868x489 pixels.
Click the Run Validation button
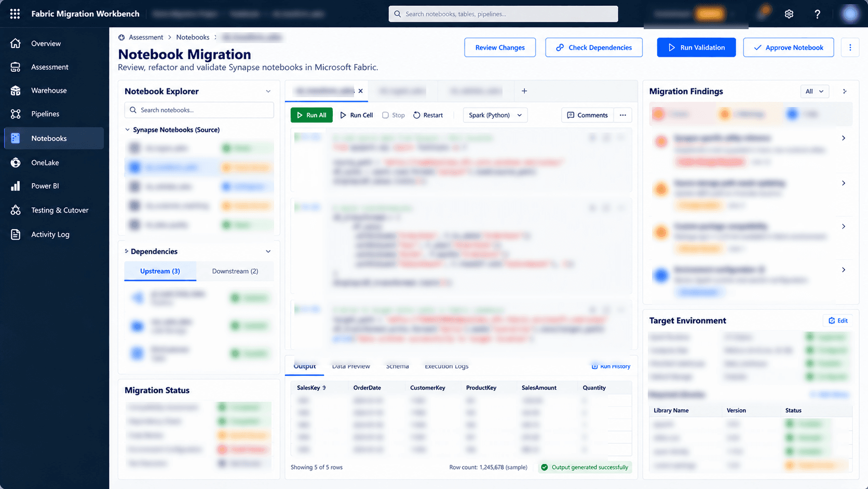[696, 47]
